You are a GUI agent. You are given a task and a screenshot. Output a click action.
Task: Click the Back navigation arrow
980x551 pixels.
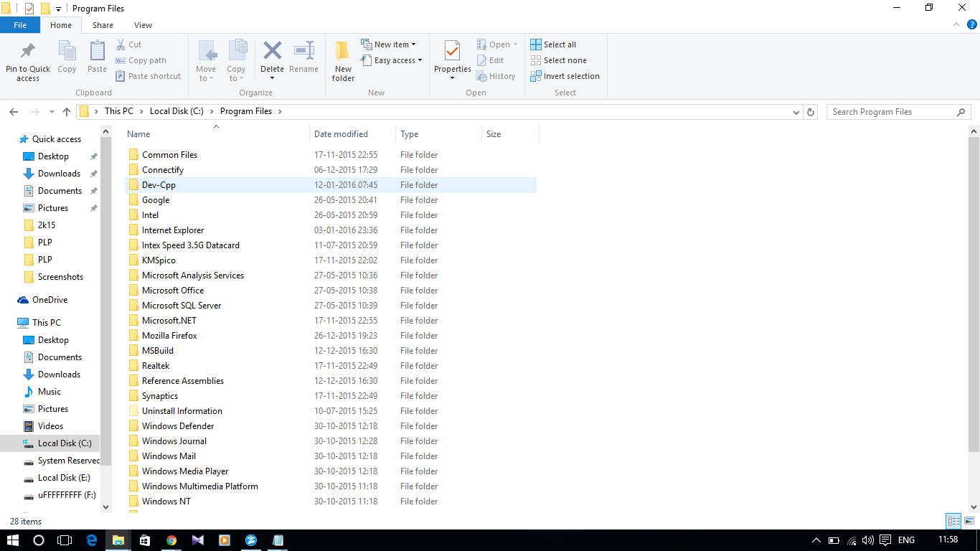14,112
